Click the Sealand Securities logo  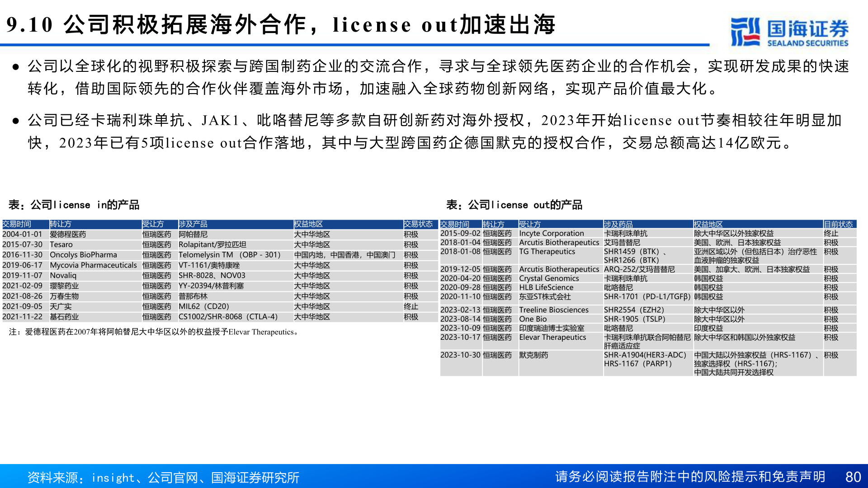(789, 32)
